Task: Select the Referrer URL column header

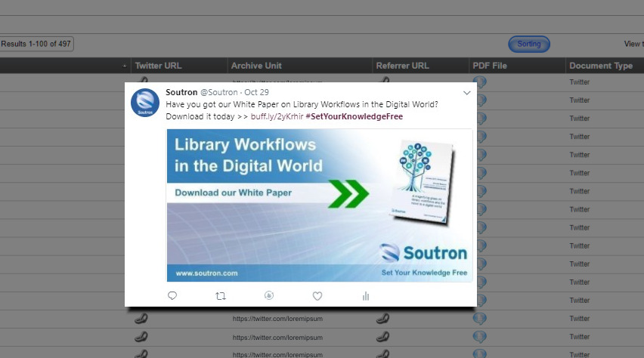Action: pos(420,66)
